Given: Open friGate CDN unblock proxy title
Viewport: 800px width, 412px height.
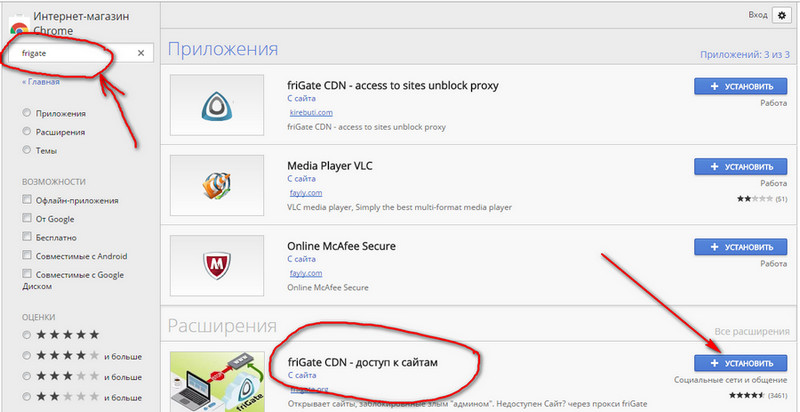Looking at the screenshot, I should click(x=393, y=85).
